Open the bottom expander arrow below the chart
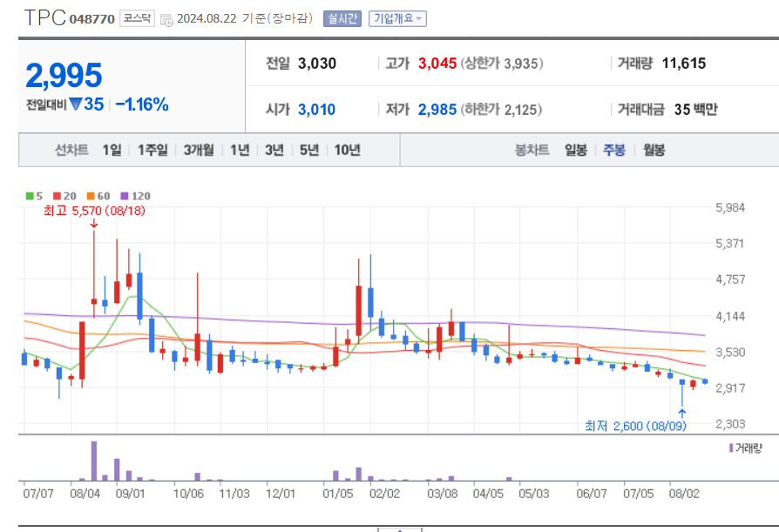779x532 pixels. coord(398,528)
